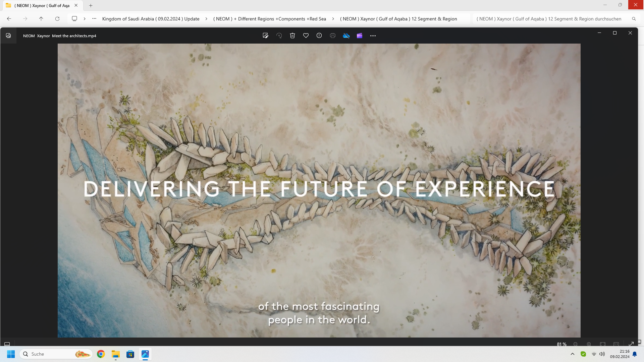Viewport: 644px width, 362px height.
Task: Click the Xaynor 12 Segment breadcrumb
Action: coord(398,19)
